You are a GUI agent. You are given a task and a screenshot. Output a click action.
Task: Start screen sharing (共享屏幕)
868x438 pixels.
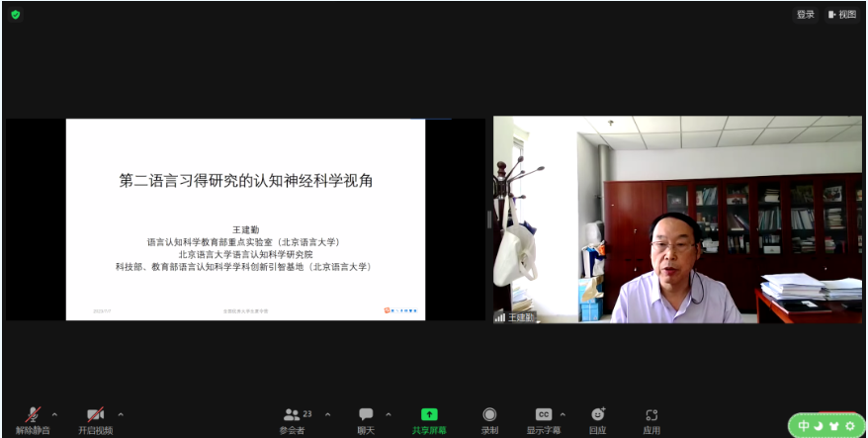pos(429,419)
